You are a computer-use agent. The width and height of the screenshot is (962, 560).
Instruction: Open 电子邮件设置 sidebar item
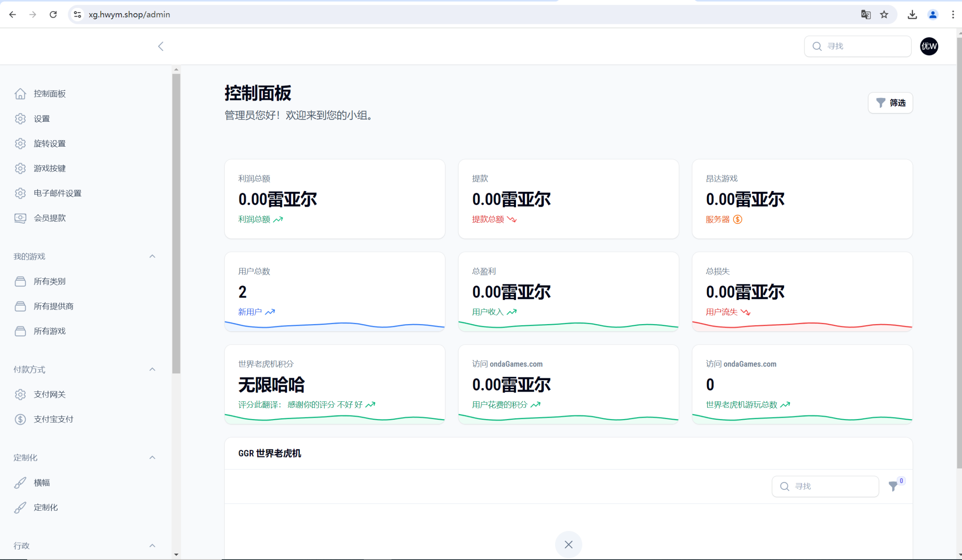click(57, 193)
